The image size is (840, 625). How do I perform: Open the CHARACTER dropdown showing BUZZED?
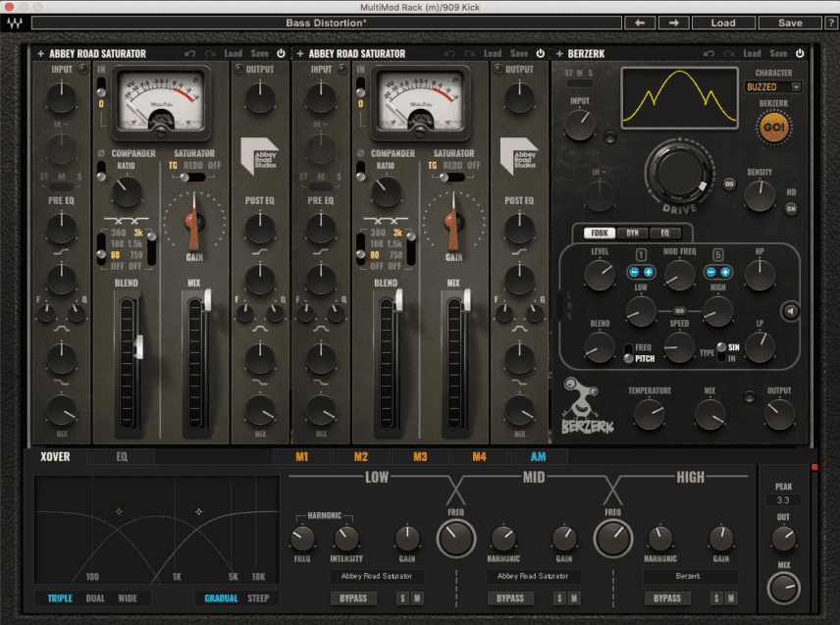[x=773, y=86]
